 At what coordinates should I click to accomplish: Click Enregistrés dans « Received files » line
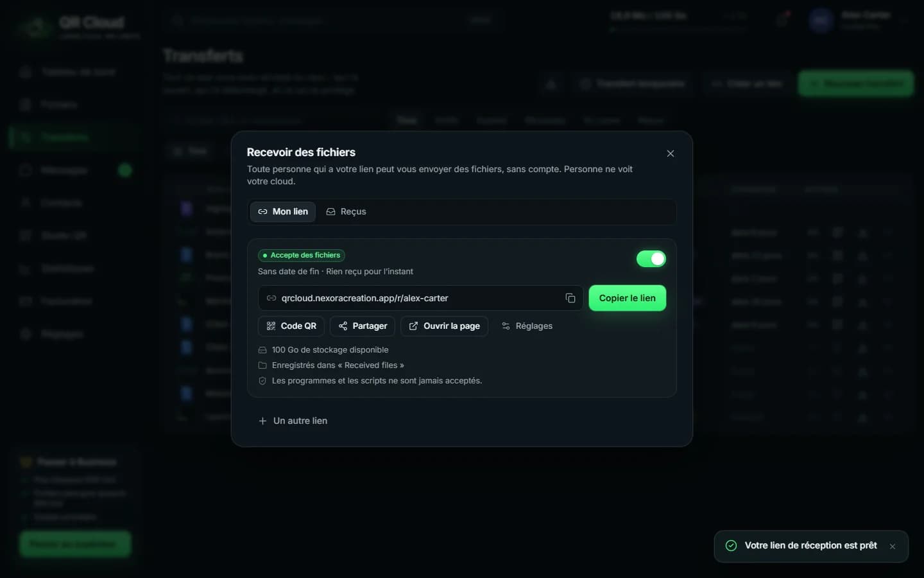[331, 365]
